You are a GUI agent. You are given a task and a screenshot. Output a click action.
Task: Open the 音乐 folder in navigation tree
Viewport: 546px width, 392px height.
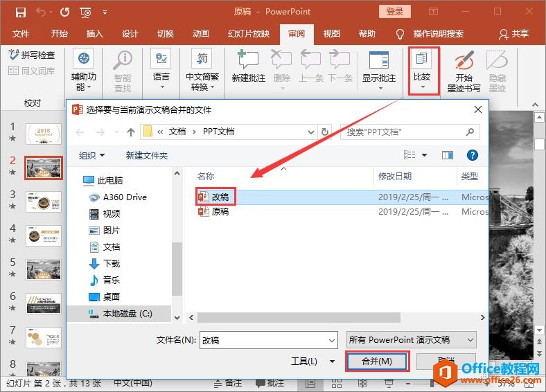click(x=105, y=280)
